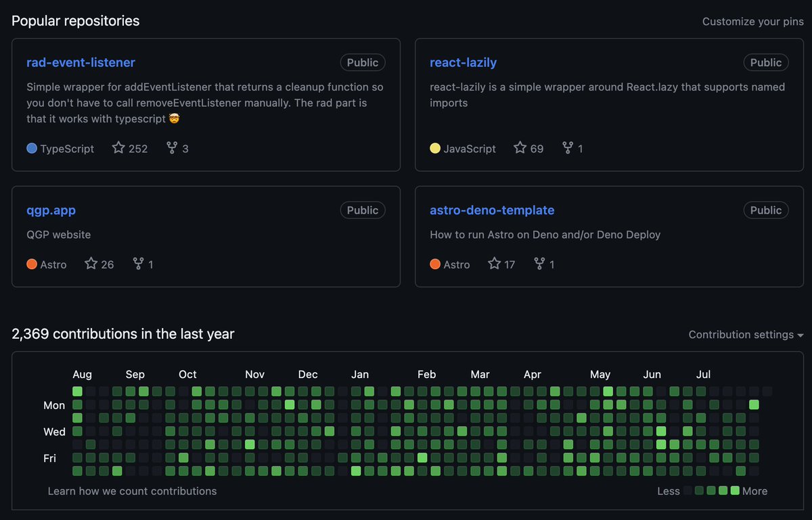The height and width of the screenshot is (520, 812).
Task: Click the 2,369 contributions heading
Action: point(123,334)
